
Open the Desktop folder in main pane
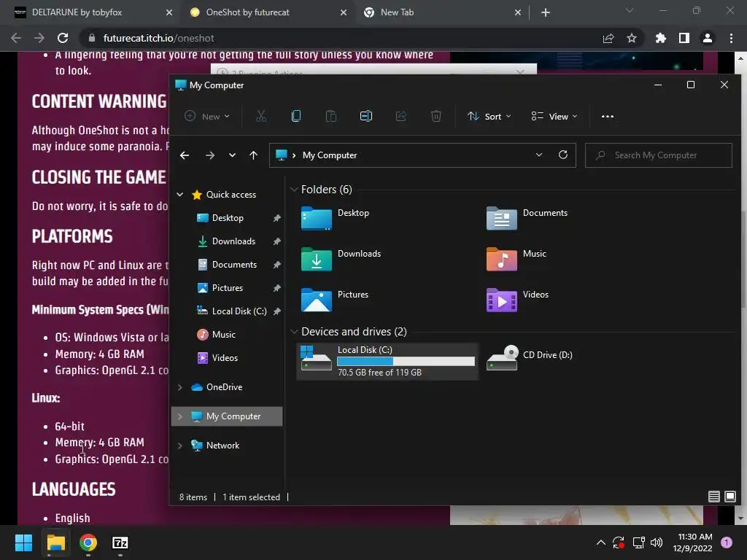tap(336, 218)
